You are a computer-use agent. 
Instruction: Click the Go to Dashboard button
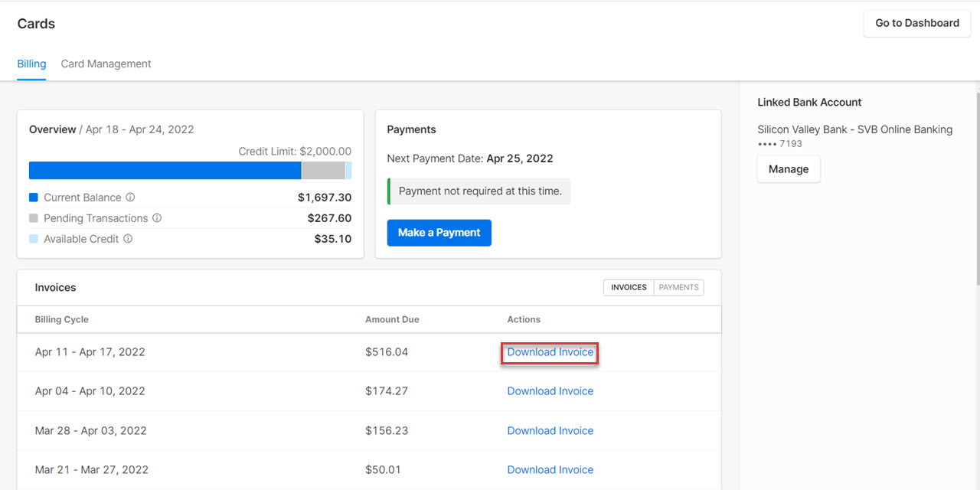917,23
